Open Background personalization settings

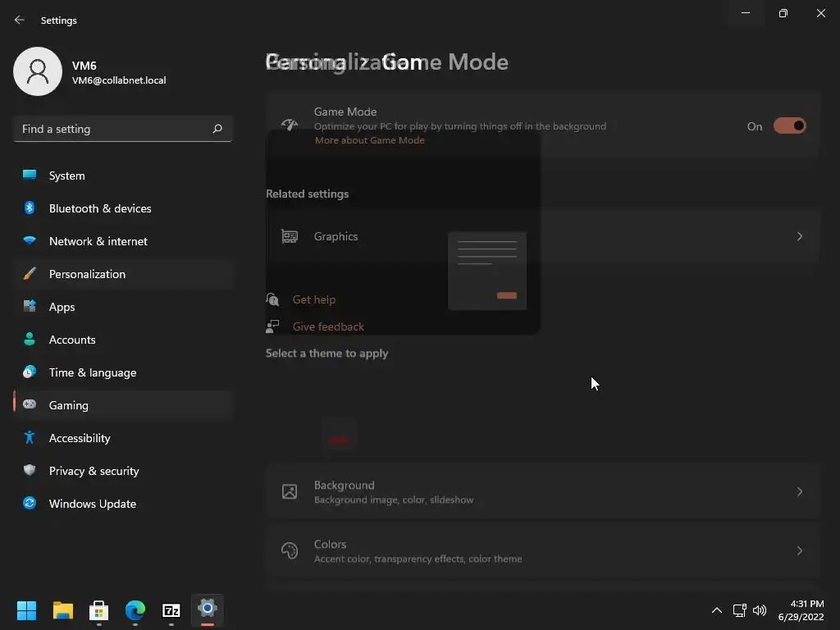(543, 492)
